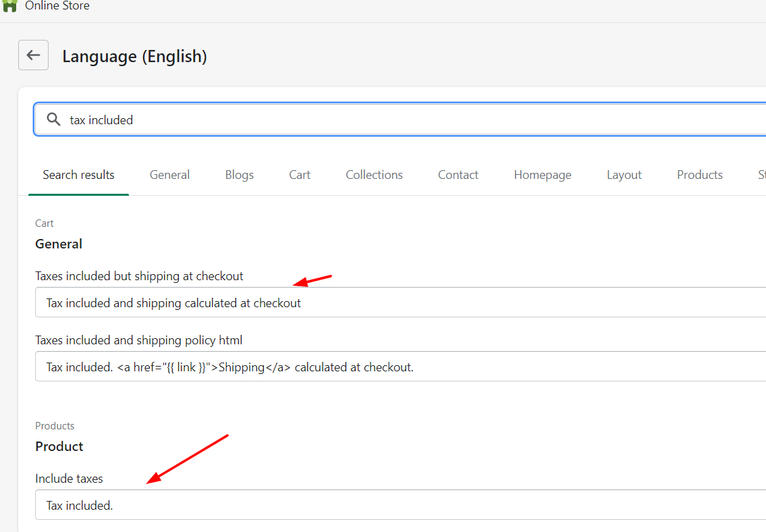The height and width of the screenshot is (532, 766).
Task: Select the Blogs tab
Action: pos(239,175)
